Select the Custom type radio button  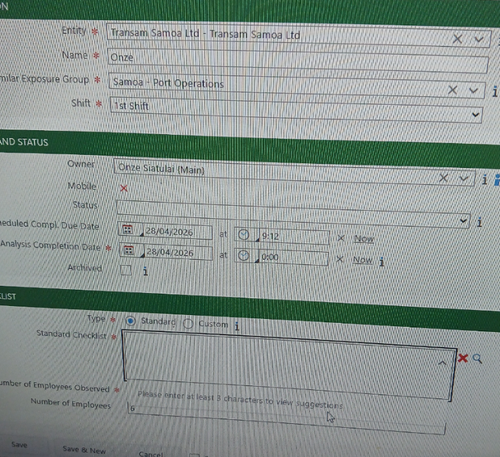[188, 323]
